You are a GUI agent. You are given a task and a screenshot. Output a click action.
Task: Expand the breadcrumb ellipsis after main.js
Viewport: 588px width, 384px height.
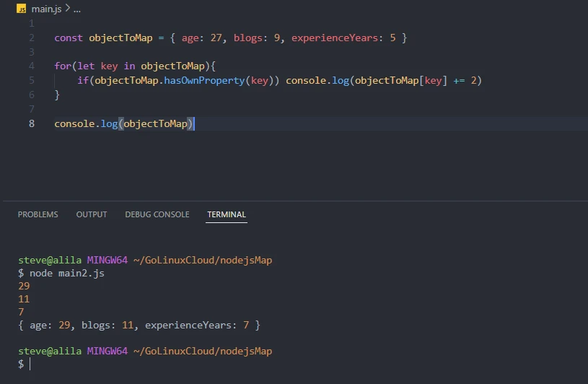[x=77, y=9]
